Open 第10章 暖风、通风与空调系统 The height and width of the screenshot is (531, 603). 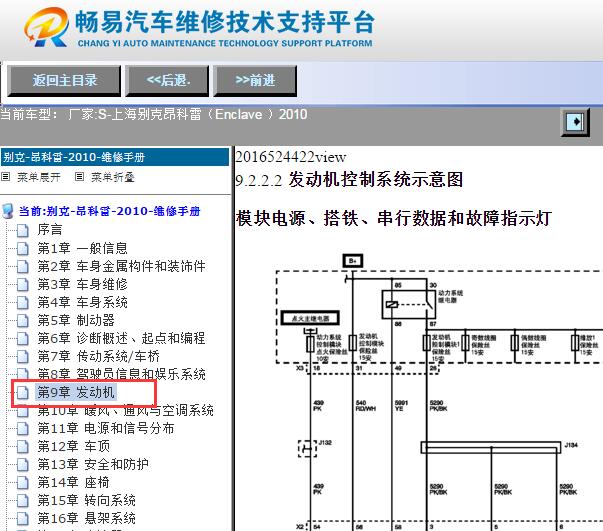pyautogui.click(x=125, y=411)
